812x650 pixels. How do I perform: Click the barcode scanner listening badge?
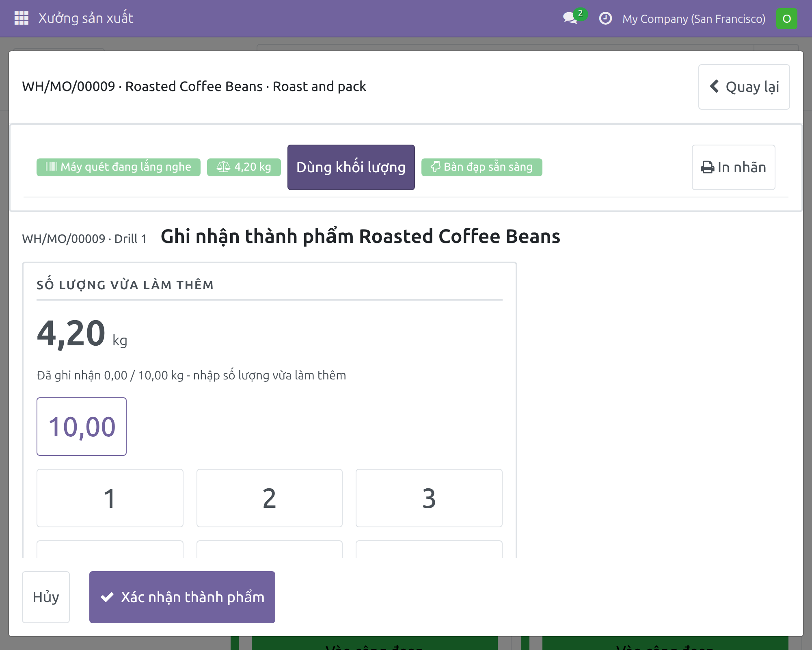[119, 167]
